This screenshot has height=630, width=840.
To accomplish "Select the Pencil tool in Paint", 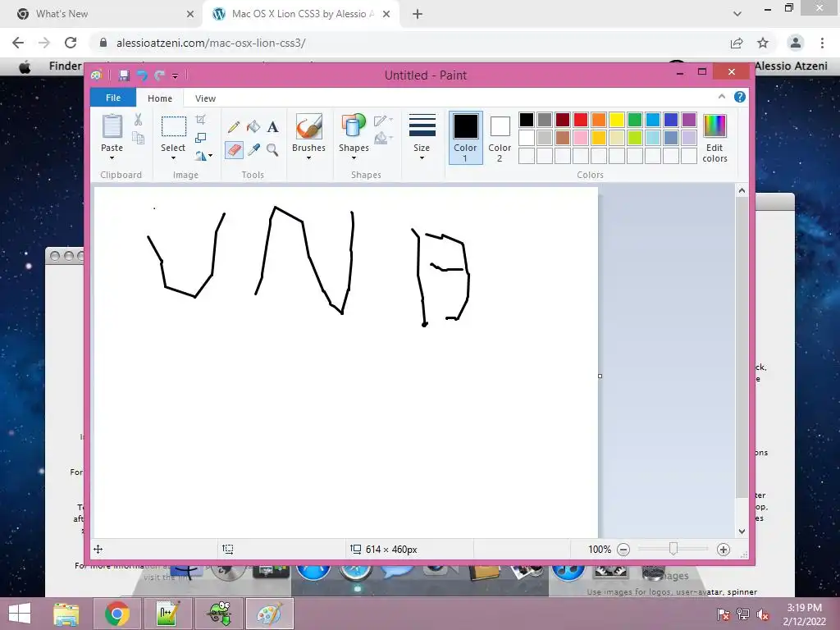I will tap(234, 127).
